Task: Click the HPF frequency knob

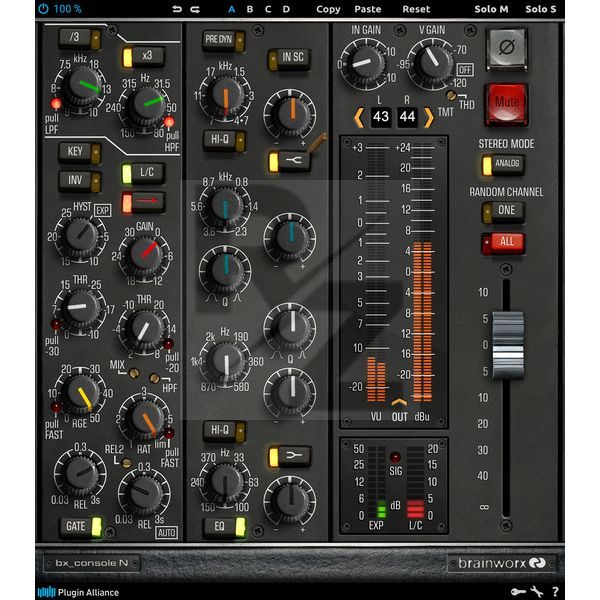Action: pyautogui.click(x=145, y=107)
